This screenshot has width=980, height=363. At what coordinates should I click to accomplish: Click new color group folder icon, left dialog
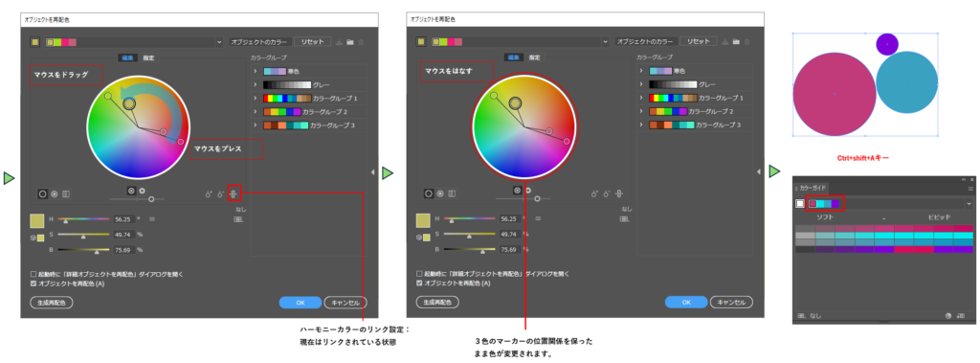coord(350,42)
